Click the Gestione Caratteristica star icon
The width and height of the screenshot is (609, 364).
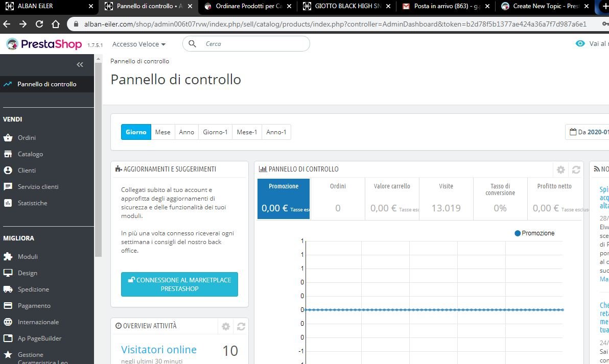[8, 354]
